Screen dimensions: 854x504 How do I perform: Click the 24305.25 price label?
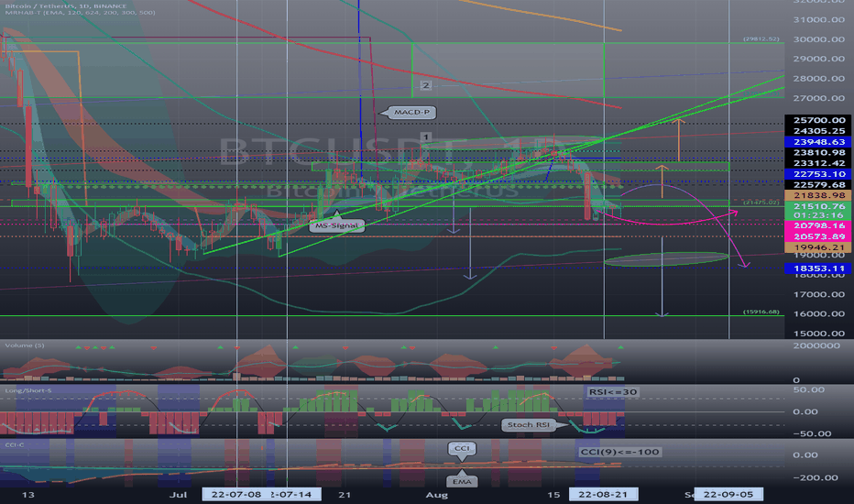coord(819,131)
